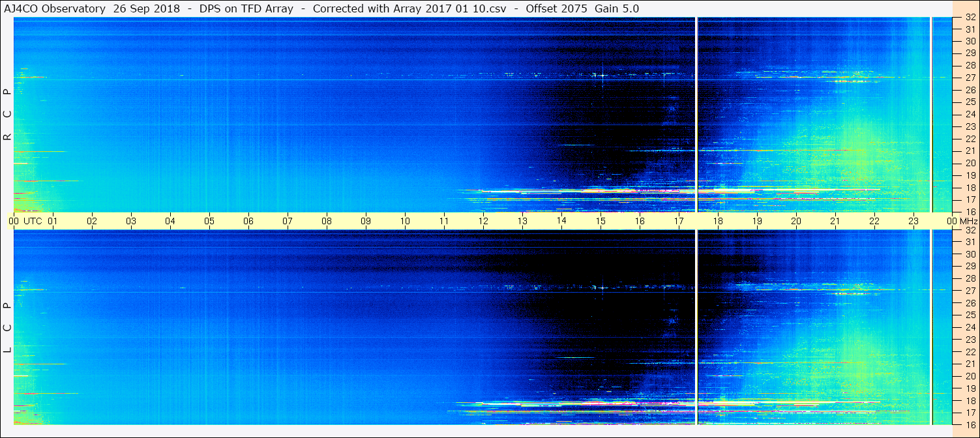This screenshot has height=438, width=980.
Task: Click the 25 MHz label on RCP frequency axis
Action: click(970, 102)
